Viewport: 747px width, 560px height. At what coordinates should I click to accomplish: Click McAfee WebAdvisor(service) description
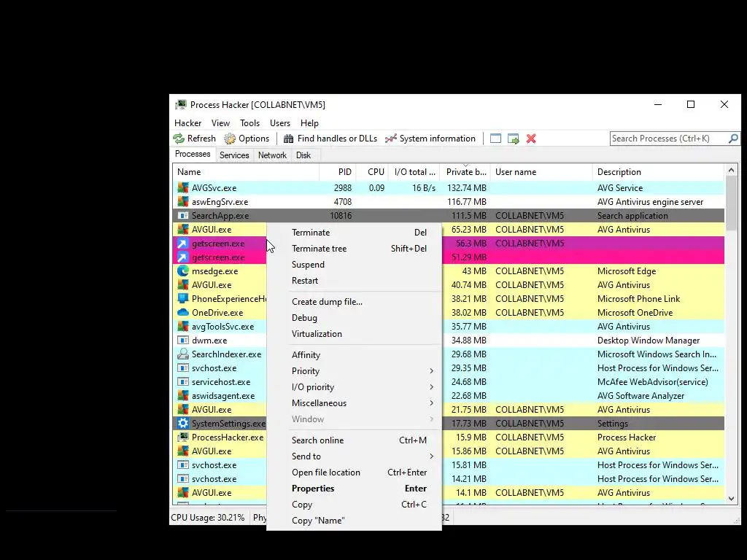pos(653,381)
